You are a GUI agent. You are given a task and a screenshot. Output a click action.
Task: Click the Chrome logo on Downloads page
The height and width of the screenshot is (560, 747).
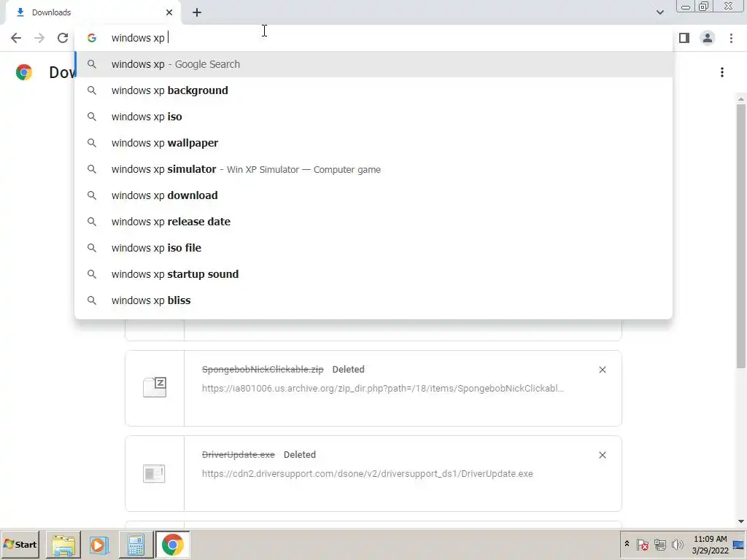[24, 72]
